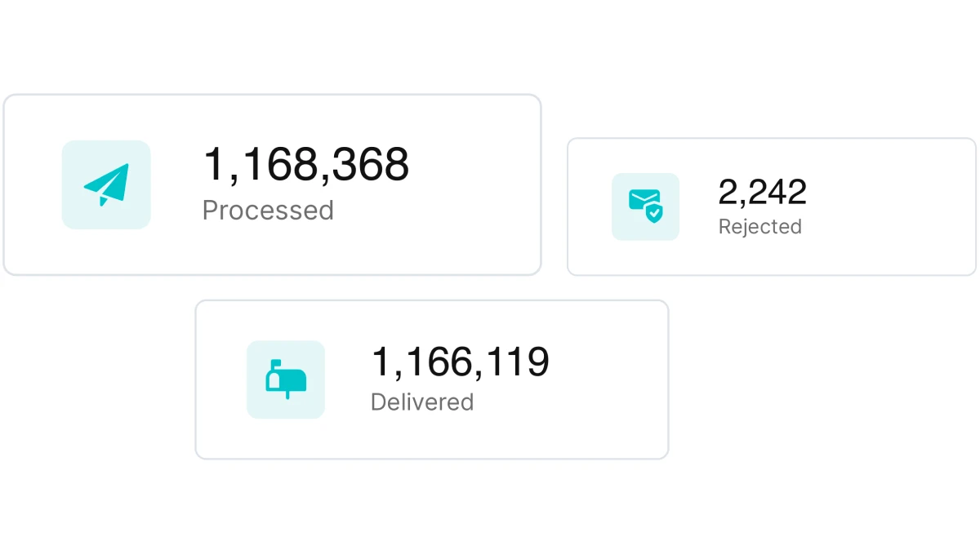Image resolution: width=980 pixels, height=555 pixels.
Task: Click the light teal tile behind the mailbox
Action: (x=286, y=380)
